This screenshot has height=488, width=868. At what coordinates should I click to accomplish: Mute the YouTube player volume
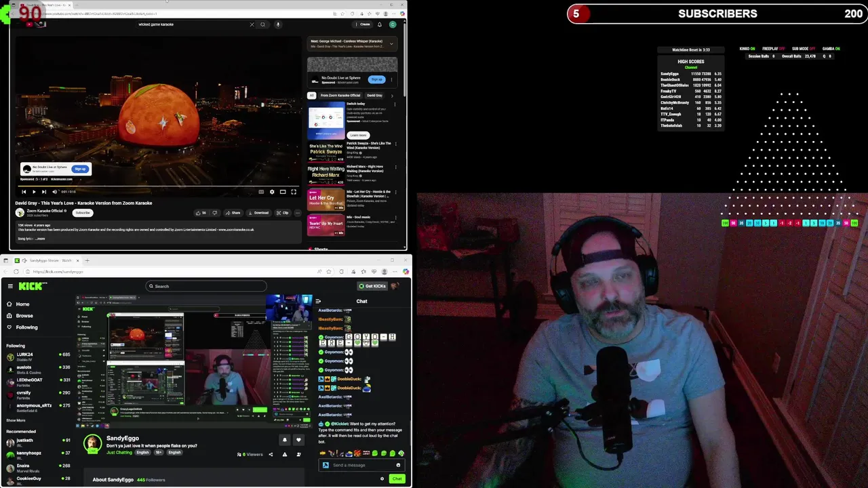[54, 192]
